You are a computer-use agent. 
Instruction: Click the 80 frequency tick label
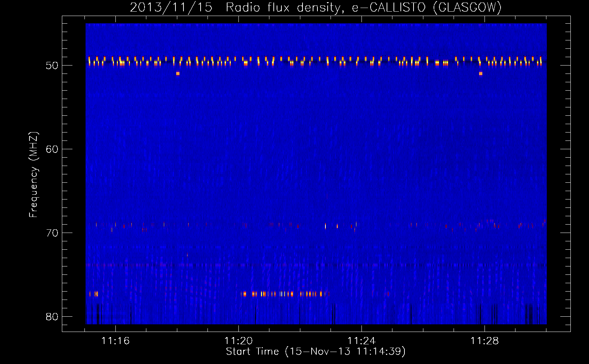coord(52,316)
